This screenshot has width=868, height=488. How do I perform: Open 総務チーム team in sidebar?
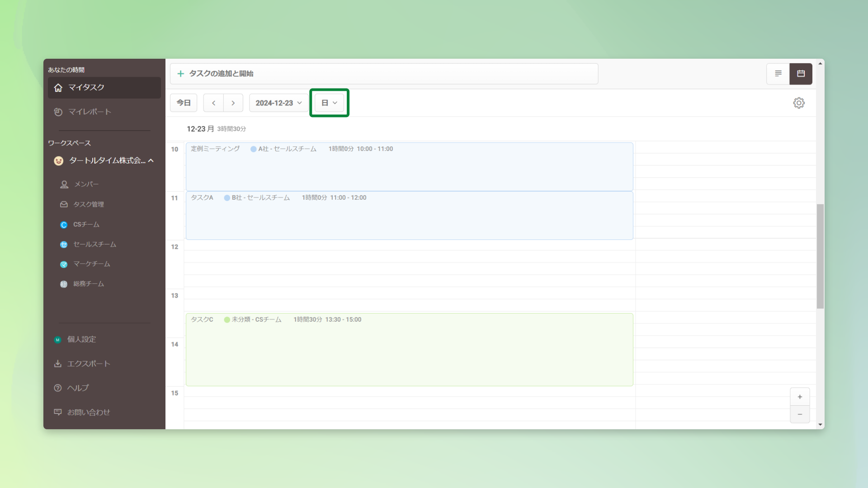click(x=88, y=284)
